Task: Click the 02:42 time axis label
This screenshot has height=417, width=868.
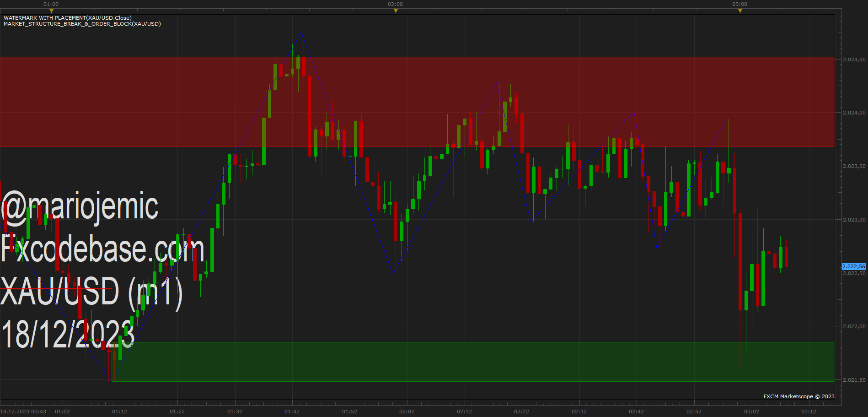Action: point(637,412)
